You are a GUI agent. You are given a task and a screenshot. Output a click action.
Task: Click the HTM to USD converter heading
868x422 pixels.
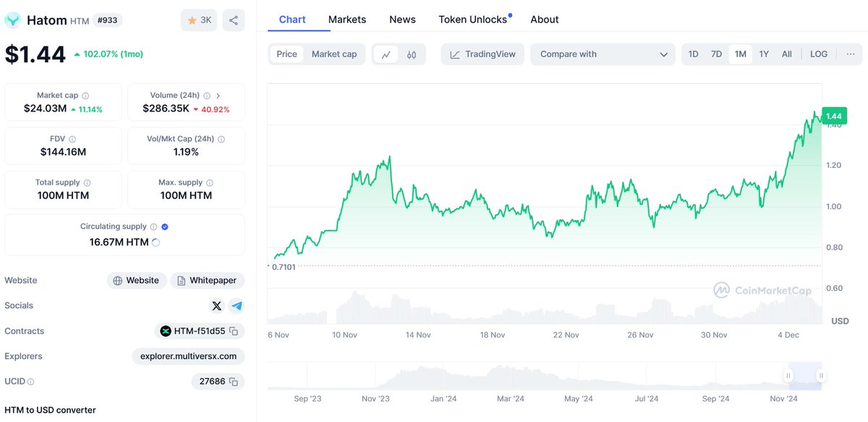coord(50,410)
